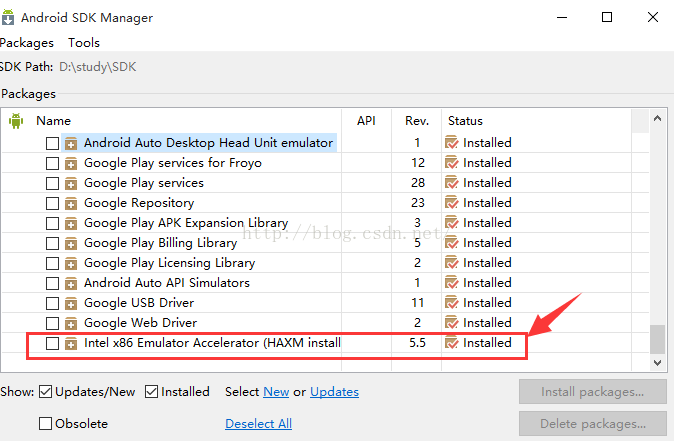Image resolution: width=674 pixels, height=445 pixels.
Task: Select the Google Play Licensing Library row name
Action: pos(169,263)
